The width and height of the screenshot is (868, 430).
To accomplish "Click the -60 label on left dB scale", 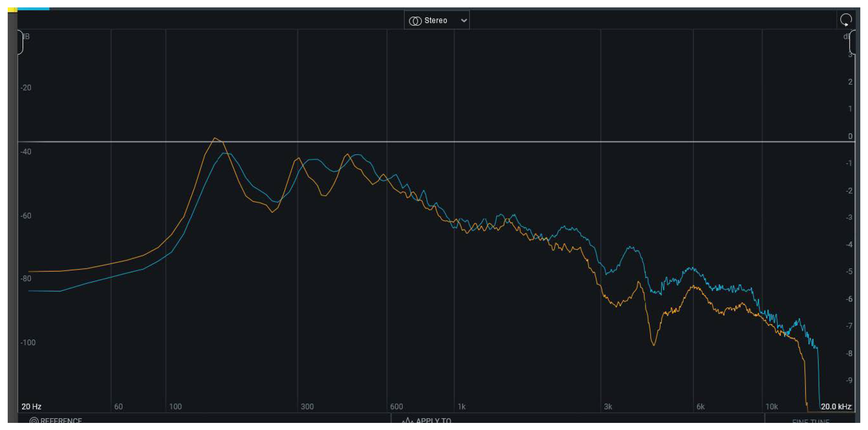I will click(26, 216).
